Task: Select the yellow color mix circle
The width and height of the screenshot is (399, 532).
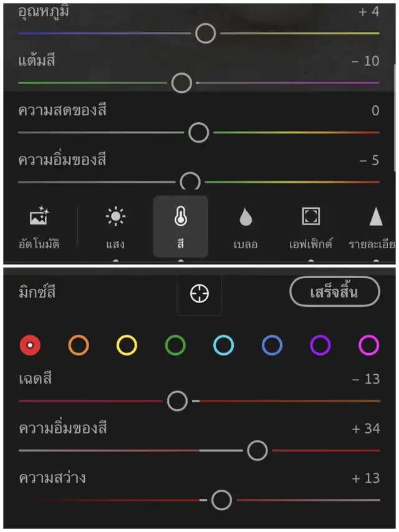Action: coord(127,345)
